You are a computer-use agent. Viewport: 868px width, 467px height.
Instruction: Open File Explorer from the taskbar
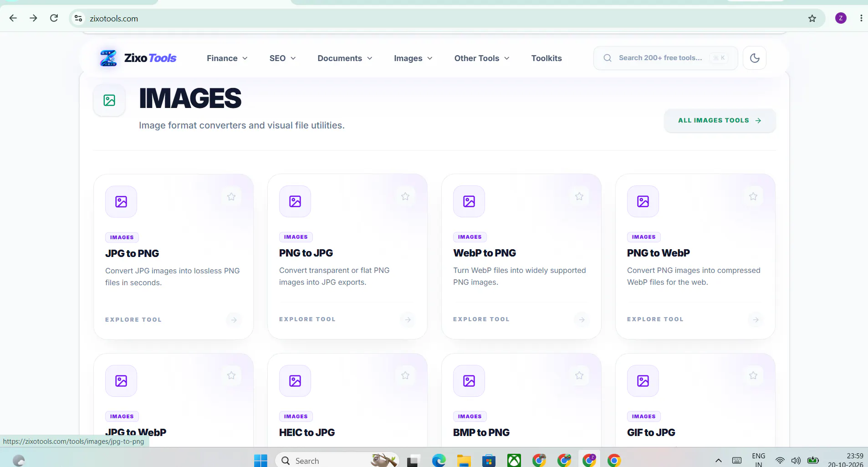[464, 461]
